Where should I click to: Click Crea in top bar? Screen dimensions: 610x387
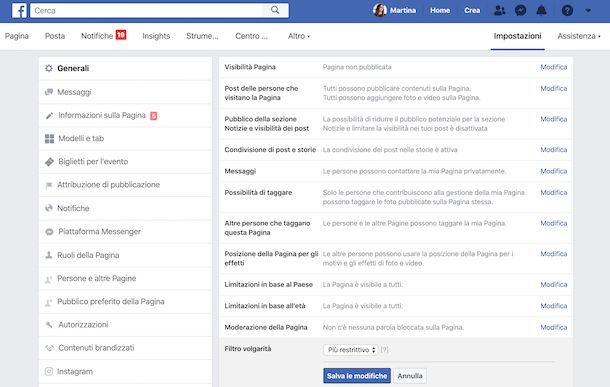pos(472,11)
